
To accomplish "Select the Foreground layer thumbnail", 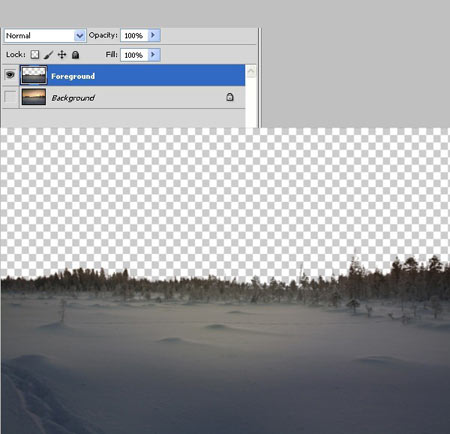I will tap(34, 75).
